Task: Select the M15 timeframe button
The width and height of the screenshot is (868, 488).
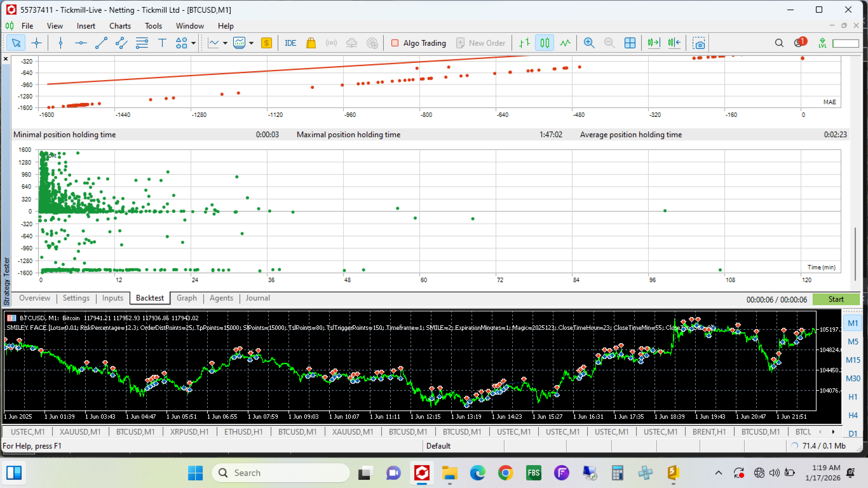Action: [853, 360]
